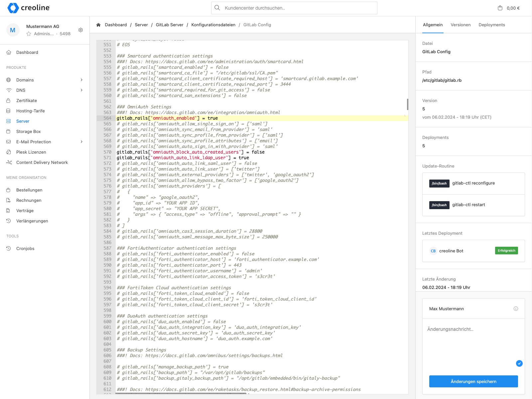Go to GitLab Server breadcrumb link
The height and width of the screenshot is (399, 532).
[x=170, y=25]
